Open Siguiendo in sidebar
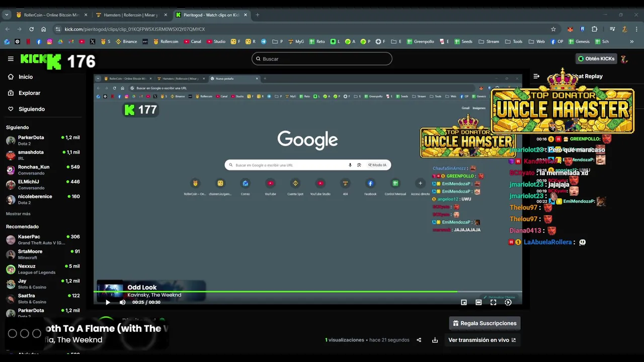The image size is (644, 362). coord(31,109)
